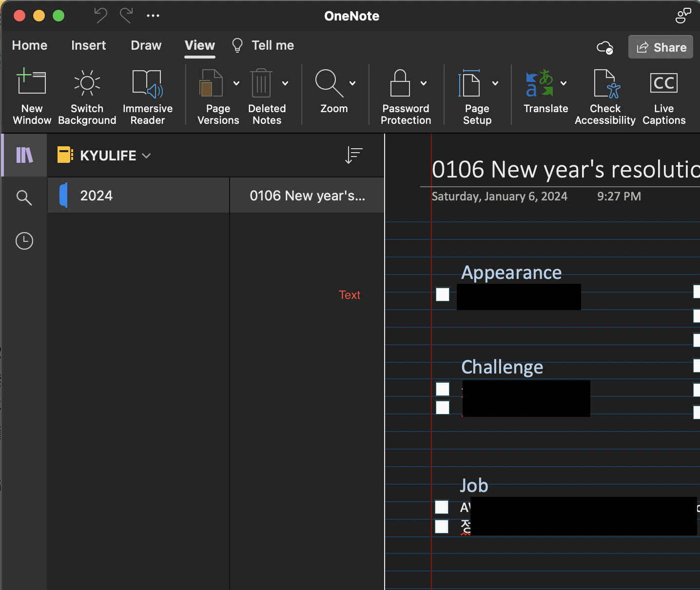The height and width of the screenshot is (590, 700).
Task: Click the Tell me search field
Action: 272,45
